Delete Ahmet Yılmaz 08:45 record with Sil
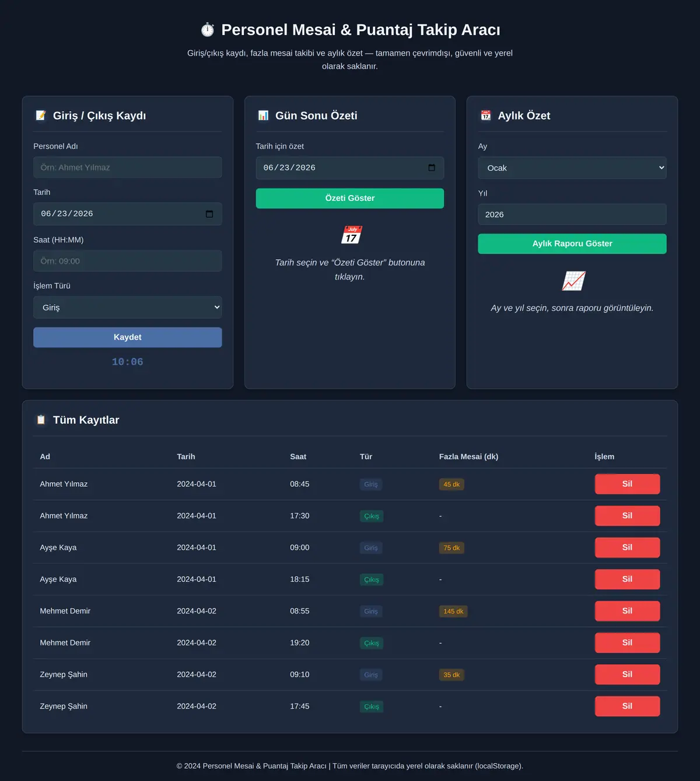This screenshot has width=700, height=781. pos(627,484)
